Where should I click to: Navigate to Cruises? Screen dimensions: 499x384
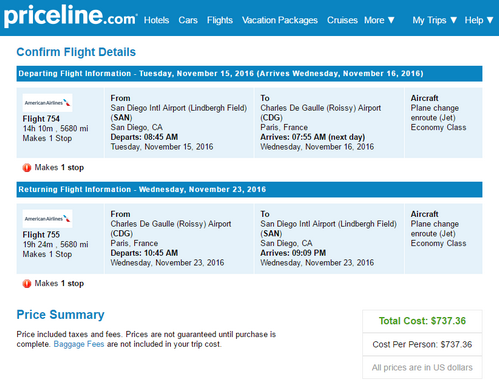342,20
